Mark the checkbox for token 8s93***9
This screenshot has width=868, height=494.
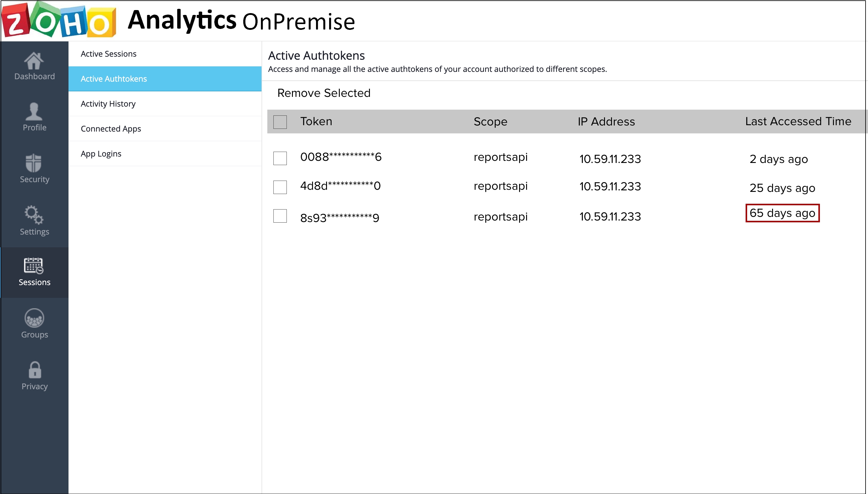tap(280, 216)
